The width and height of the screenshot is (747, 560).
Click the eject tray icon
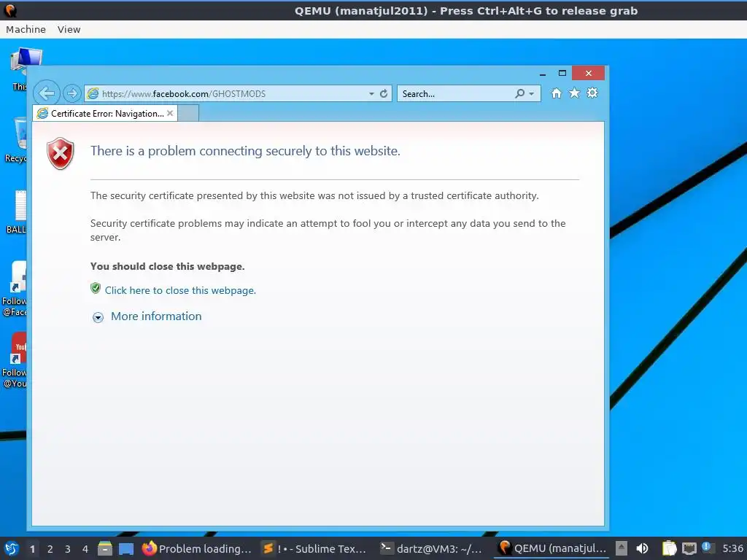(621, 548)
